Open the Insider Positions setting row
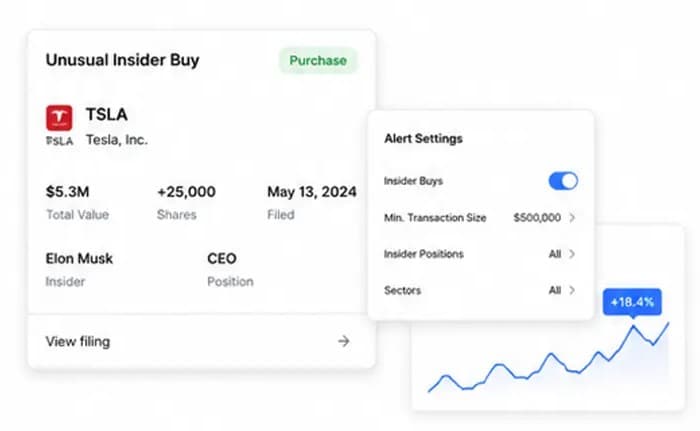Viewport: 700px width, 431px height. [x=480, y=254]
